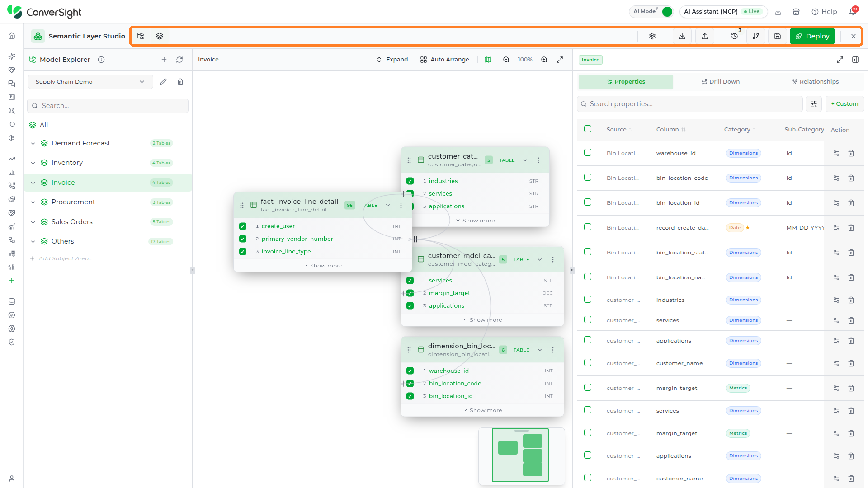The height and width of the screenshot is (488, 868).
Task: Switch to the Relationships tab
Action: pos(815,82)
